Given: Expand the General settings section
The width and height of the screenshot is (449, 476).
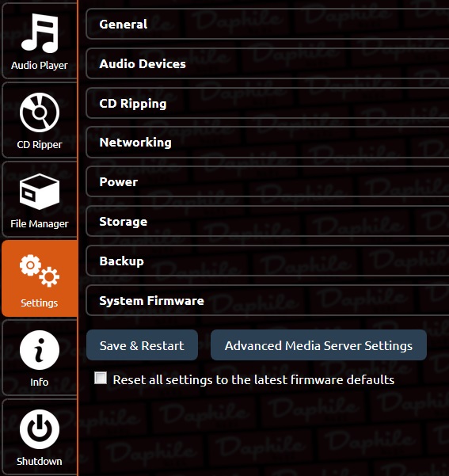Looking at the screenshot, I should coord(268,24).
